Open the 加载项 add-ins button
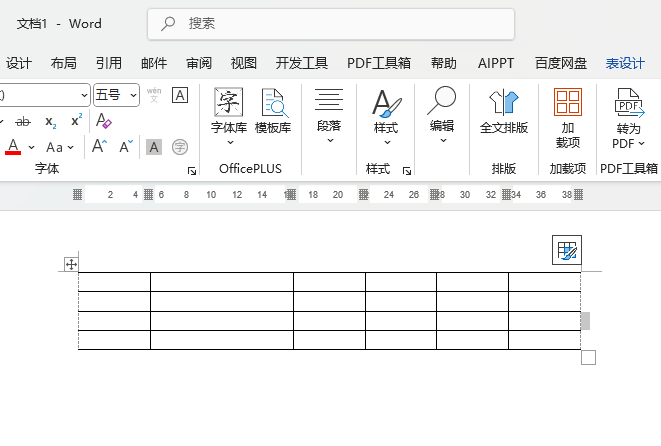This screenshot has height=446, width=661. (x=568, y=118)
